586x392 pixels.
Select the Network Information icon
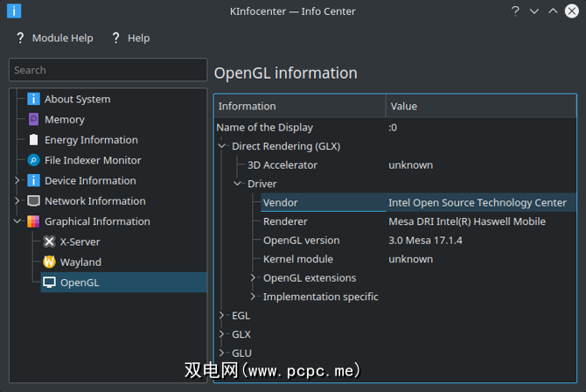[34, 201]
